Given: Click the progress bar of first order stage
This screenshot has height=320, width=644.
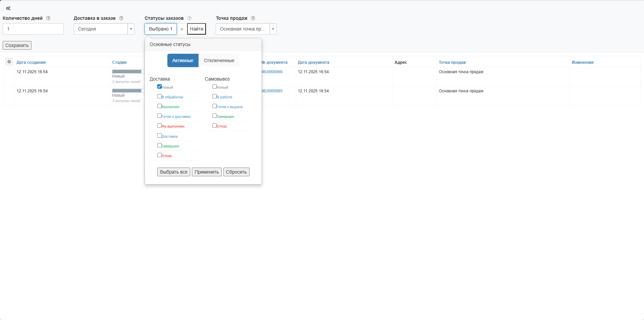Looking at the screenshot, I should (x=127, y=72).
